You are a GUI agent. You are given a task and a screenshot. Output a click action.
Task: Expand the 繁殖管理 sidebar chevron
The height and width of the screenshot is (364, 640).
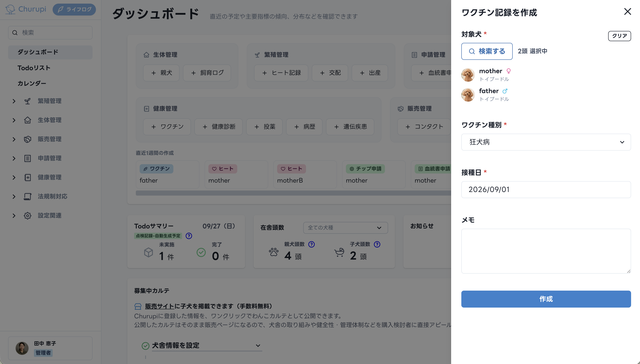[14, 101]
